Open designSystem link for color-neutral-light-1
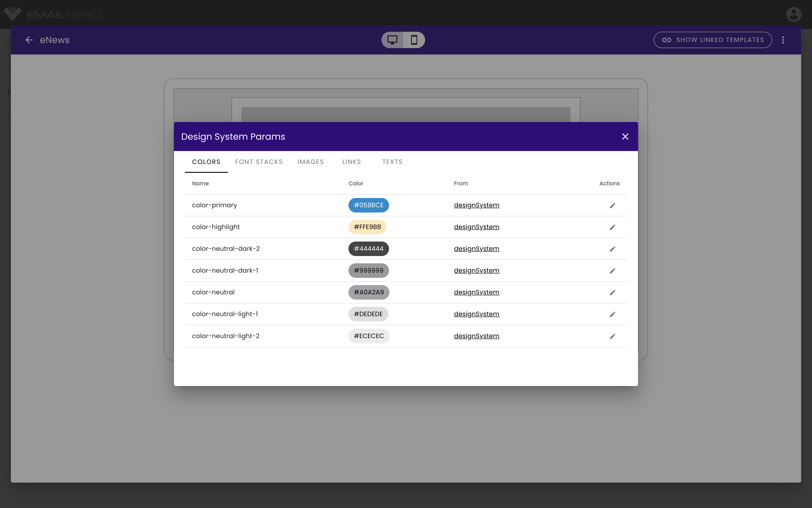812x508 pixels. [476, 314]
